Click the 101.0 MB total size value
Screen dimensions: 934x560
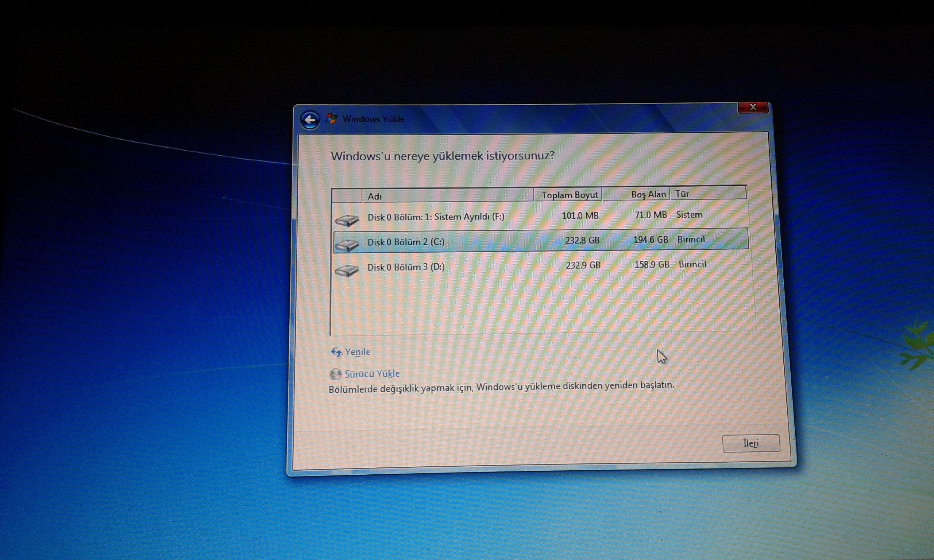pyautogui.click(x=580, y=215)
